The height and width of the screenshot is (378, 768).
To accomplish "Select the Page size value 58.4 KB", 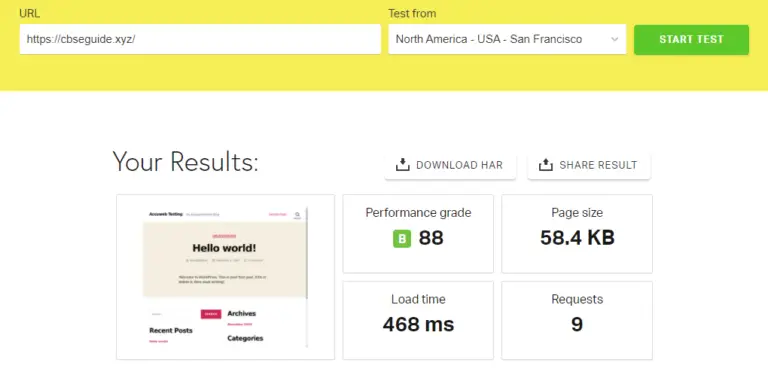I will click(x=577, y=238).
